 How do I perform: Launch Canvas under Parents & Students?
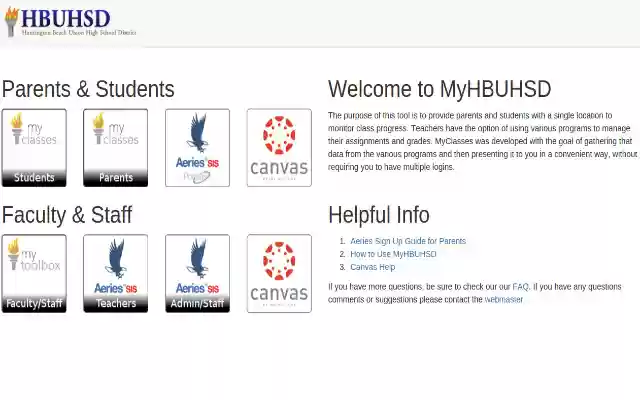[279, 148]
